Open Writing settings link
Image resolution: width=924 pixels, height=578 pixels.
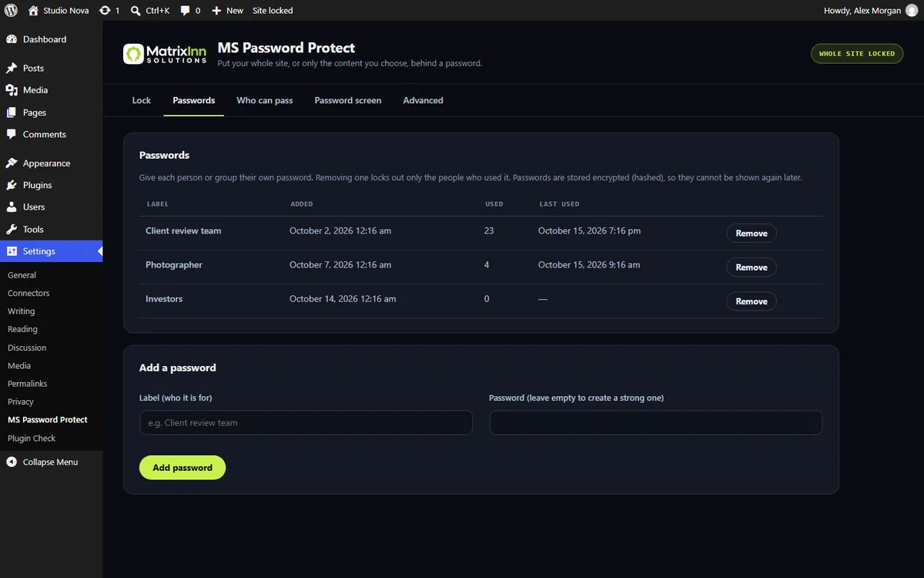pyautogui.click(x=22, y=311)
